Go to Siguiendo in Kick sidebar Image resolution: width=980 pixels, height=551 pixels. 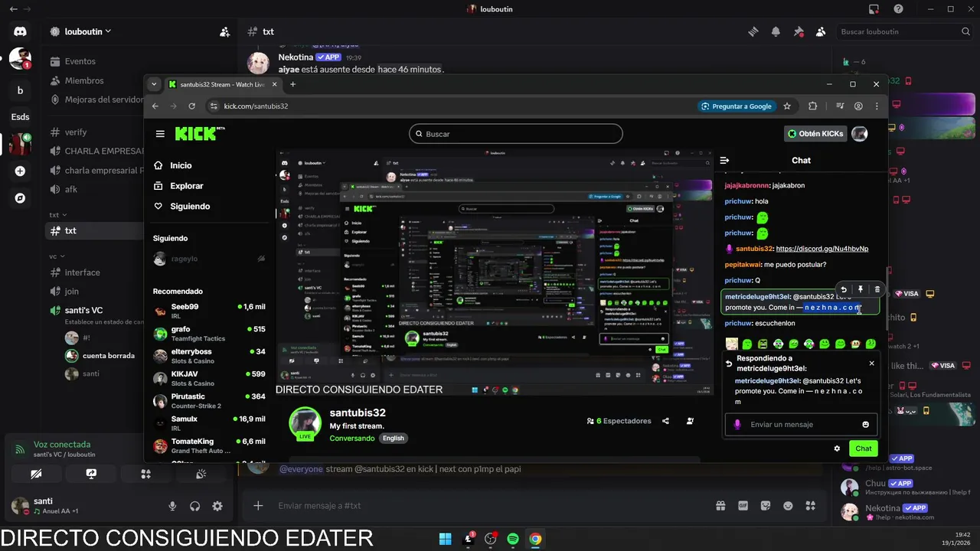[183, 207]
